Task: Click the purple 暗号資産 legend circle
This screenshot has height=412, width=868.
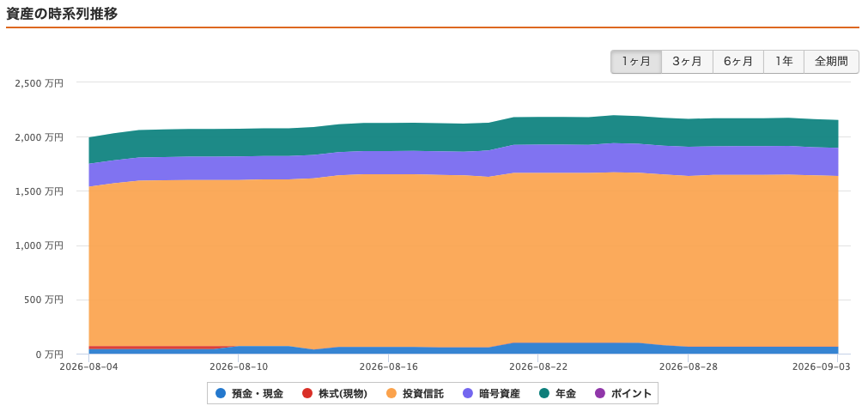Action: click(x=468, y=394)
